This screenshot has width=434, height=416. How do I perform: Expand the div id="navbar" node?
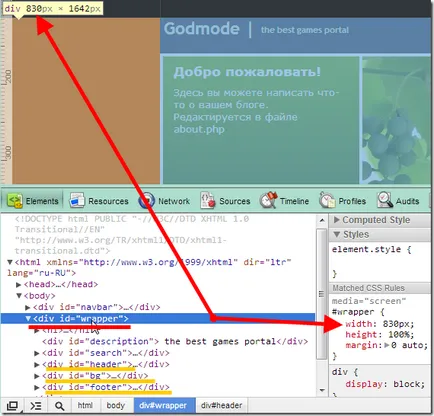[x=28, y=307]
